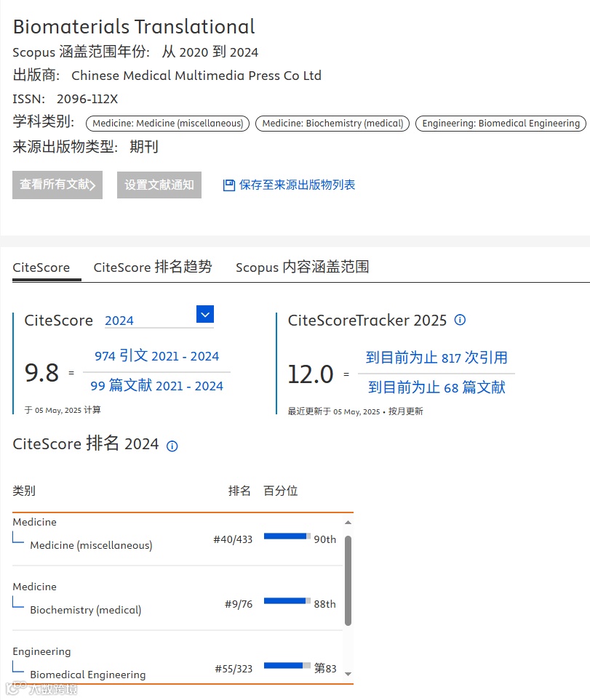Viewport: 590px width, 700px height.
Task: Open 99 篇文献 2021 - 2024 link
Action: coord(156,385)
